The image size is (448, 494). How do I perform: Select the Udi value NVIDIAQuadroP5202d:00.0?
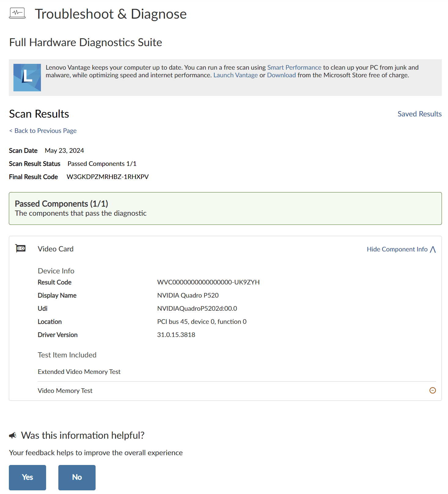[197, 309]
